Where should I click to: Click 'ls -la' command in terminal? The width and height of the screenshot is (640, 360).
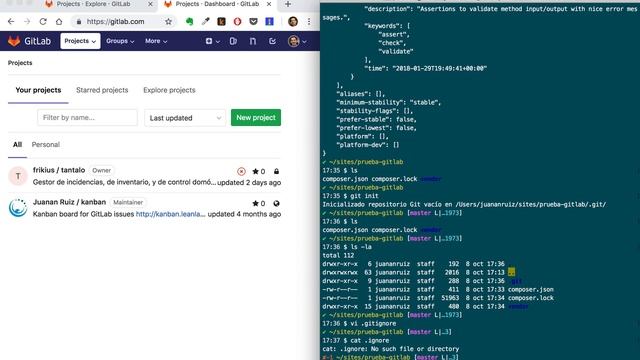tap(361, 247)
